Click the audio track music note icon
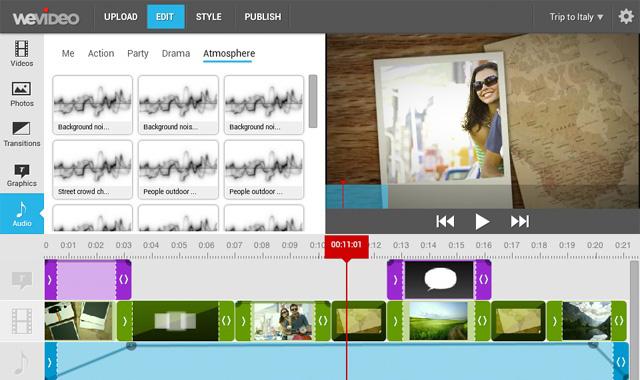 [22, 363]
